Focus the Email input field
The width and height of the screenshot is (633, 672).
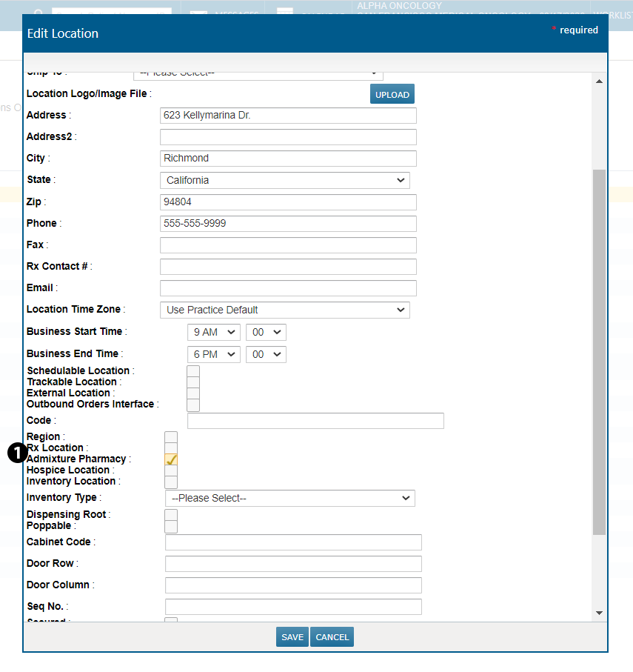tap(288, 288)
